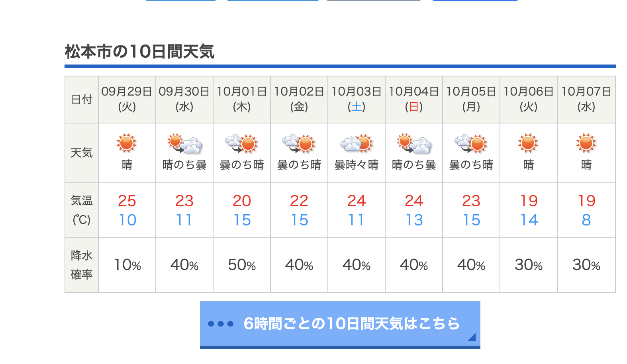Click the weather icon for 10月02日
This screenshot has height=364, width=627.
point(299,143)
